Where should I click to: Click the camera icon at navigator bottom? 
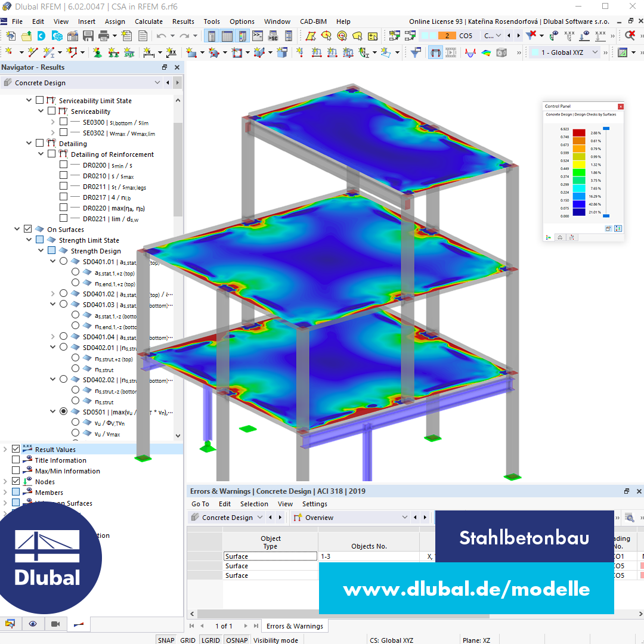coord(55,624)
